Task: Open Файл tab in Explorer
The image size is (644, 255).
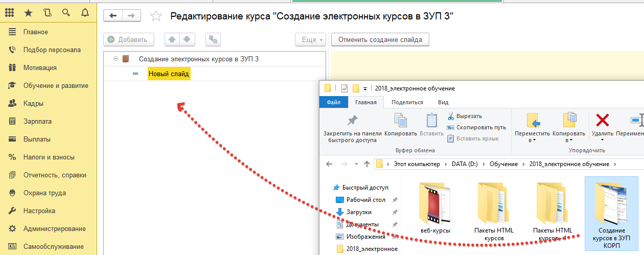Action: click(x=333, y=102)
